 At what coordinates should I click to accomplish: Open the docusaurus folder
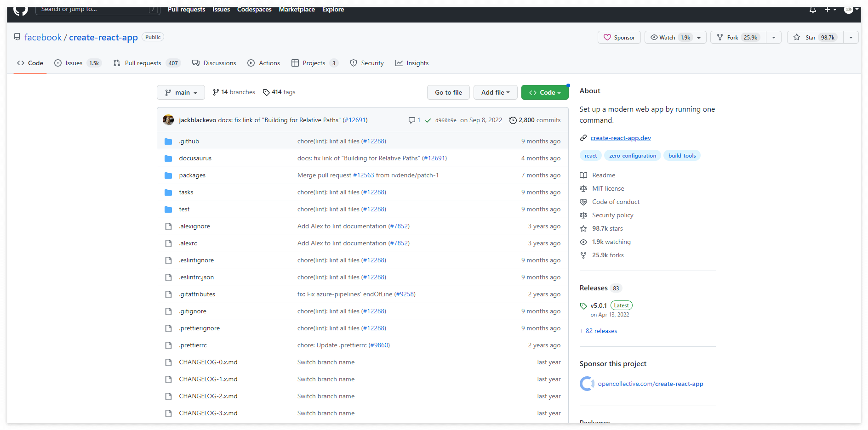(195, 158)
